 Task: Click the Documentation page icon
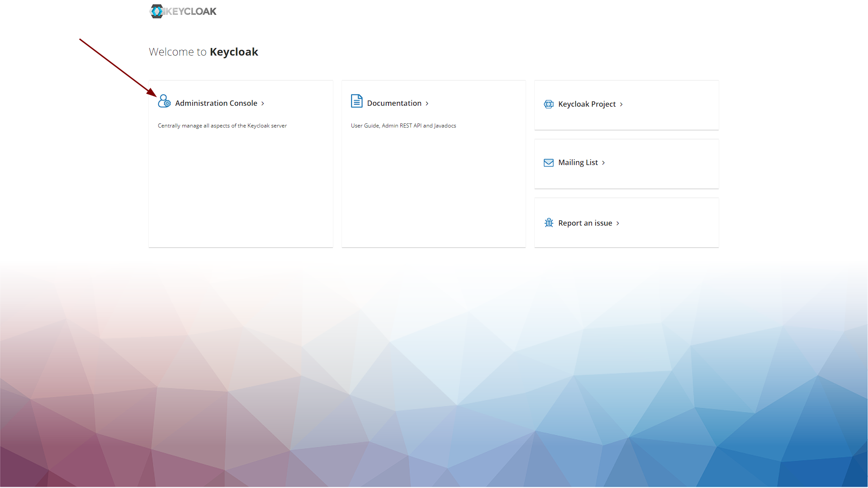coord(356,101)
